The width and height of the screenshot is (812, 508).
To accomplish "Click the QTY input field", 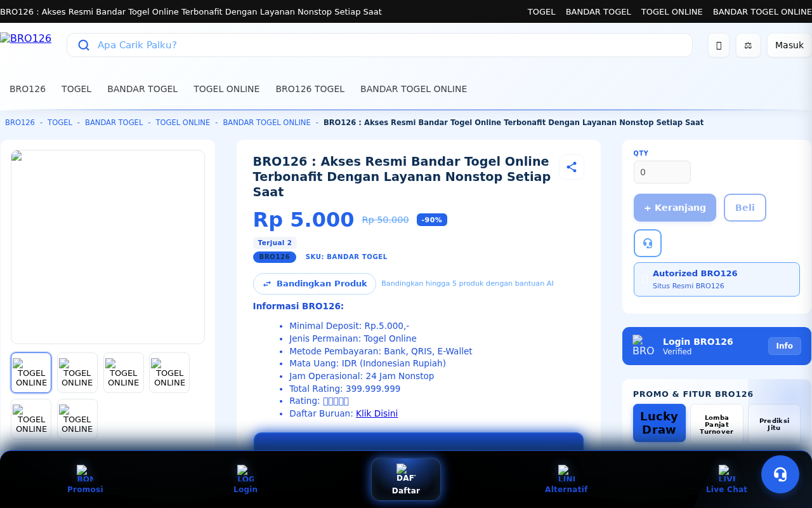I will [662, 172].
